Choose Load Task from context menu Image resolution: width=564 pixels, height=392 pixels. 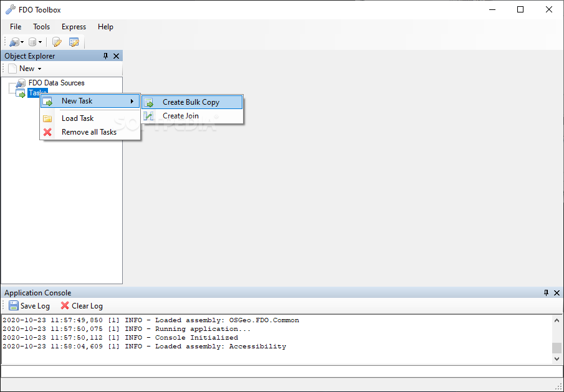click(90, 118)
